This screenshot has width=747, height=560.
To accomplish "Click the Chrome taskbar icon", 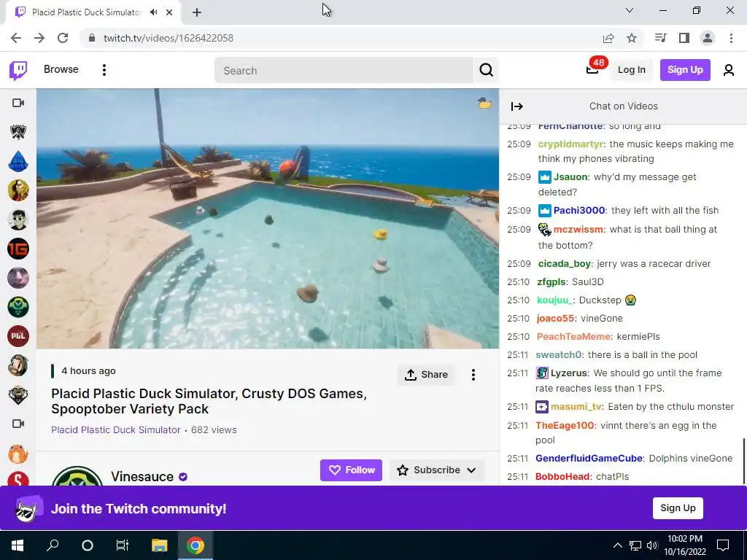I will [195, 545].
